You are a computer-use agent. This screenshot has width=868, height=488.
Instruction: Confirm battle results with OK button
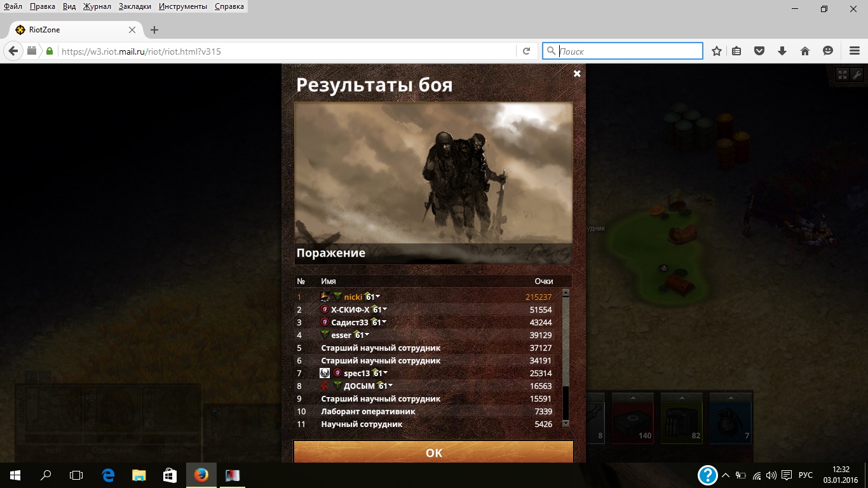pyautogui.click(x=433, y=452)
